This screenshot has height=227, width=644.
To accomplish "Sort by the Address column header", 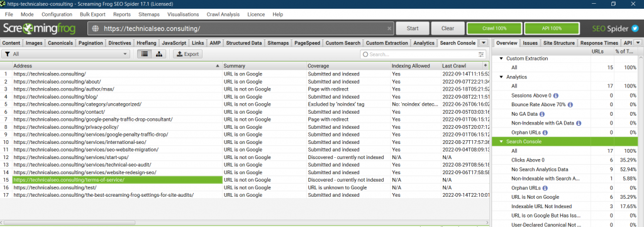I will tap(116, 65).
